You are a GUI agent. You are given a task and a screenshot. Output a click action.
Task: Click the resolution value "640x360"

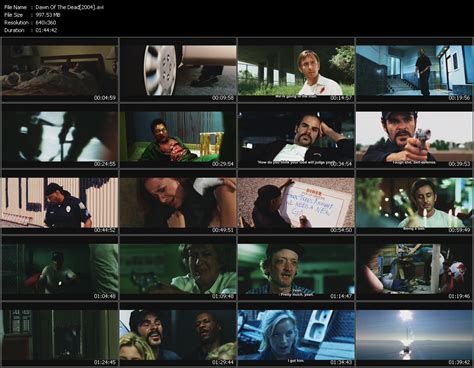tap(46, 22)
